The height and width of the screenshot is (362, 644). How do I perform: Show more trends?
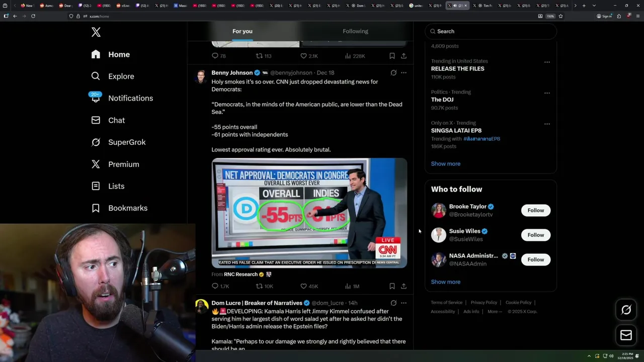coord(445,164)
